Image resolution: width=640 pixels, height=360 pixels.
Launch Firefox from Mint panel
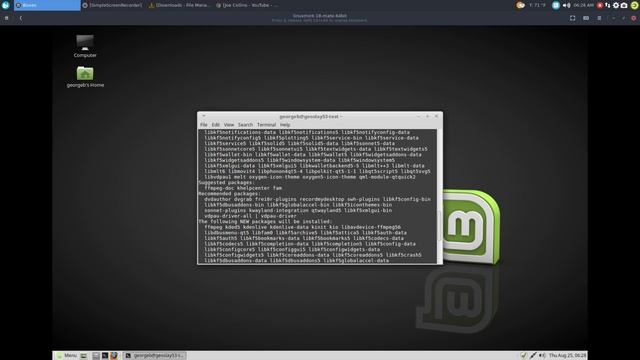[114, 356]
